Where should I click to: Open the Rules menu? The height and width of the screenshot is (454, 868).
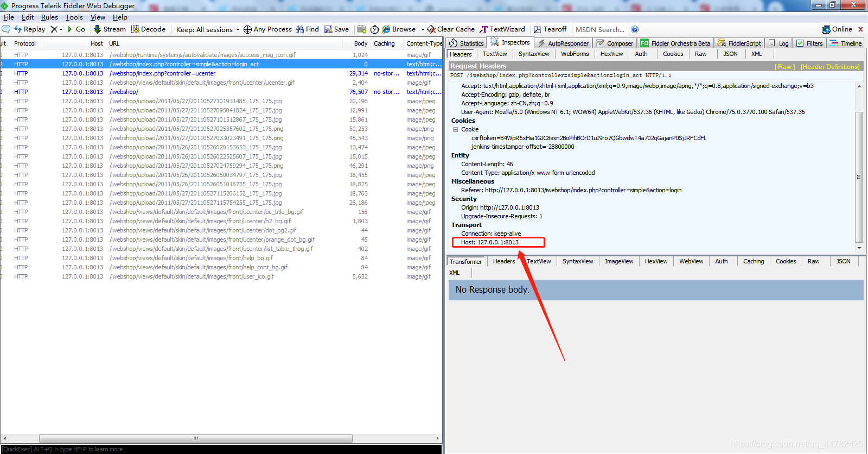(x=49, y=17)
